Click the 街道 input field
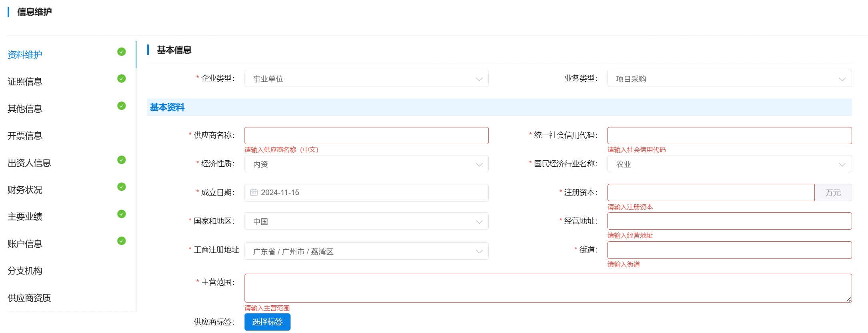 click(x=730, y=250)
